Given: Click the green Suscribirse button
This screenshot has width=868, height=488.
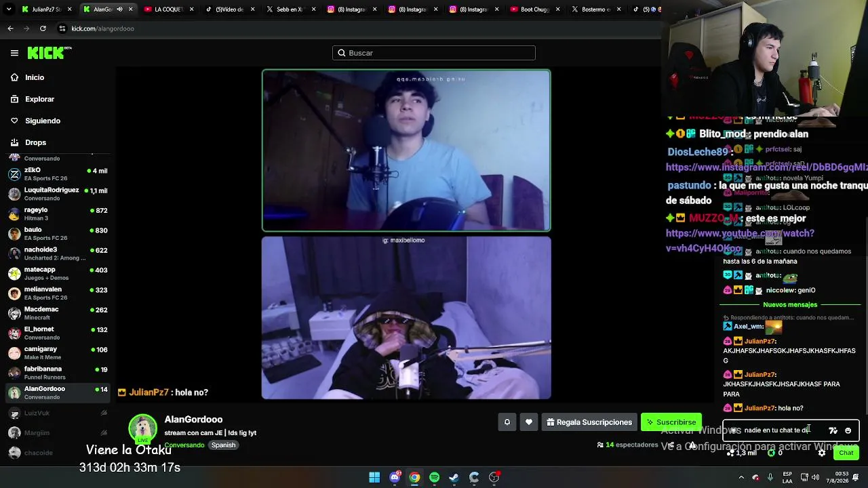Looking at the screenshot, I should coord(671,422).
